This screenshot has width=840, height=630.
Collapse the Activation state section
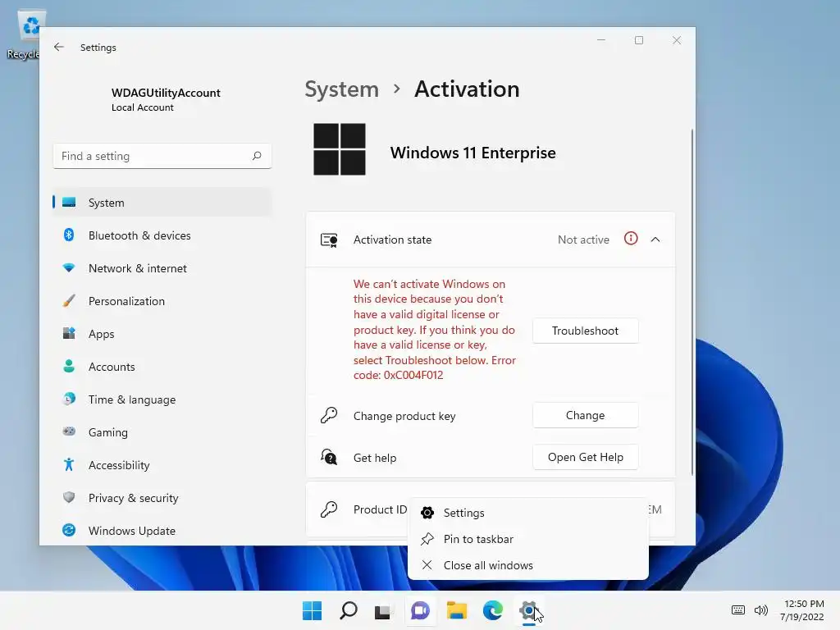point(655,240)
